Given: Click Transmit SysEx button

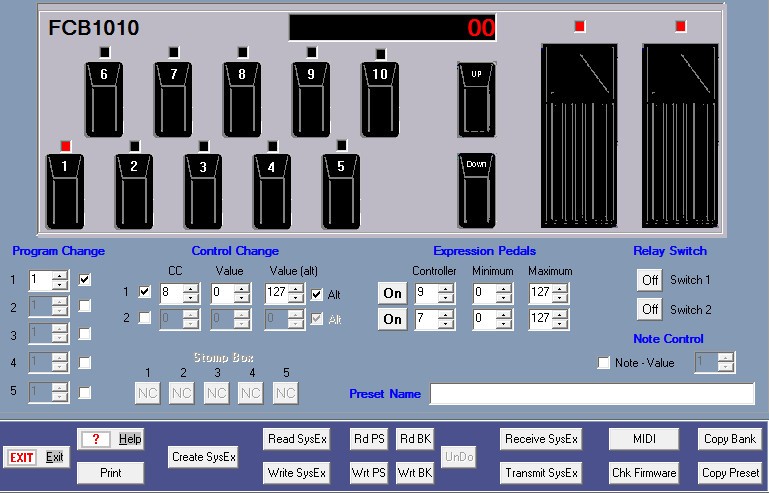Looking at the screenshot, I should (x=541, y=473).
